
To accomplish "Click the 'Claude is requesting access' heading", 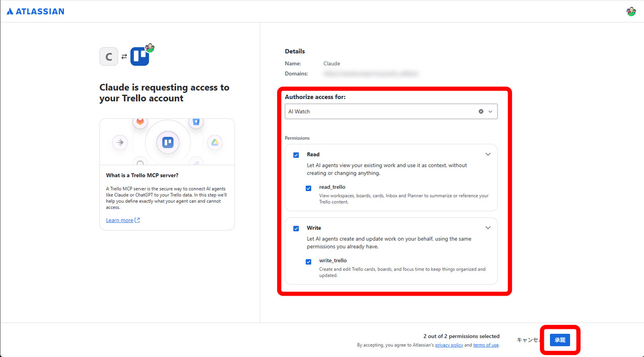I will [x=165, y=93].
